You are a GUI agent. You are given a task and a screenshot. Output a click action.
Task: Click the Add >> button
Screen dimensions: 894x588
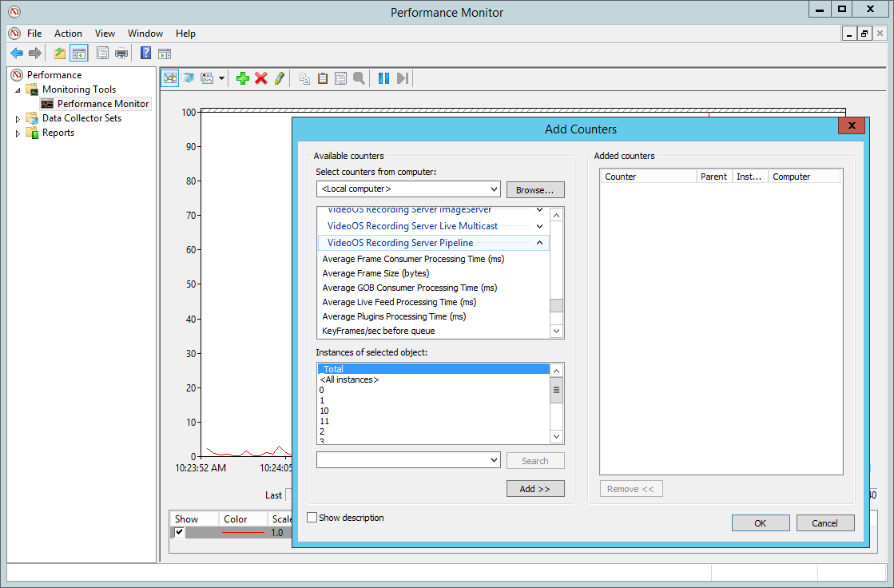tap(535, 489)
